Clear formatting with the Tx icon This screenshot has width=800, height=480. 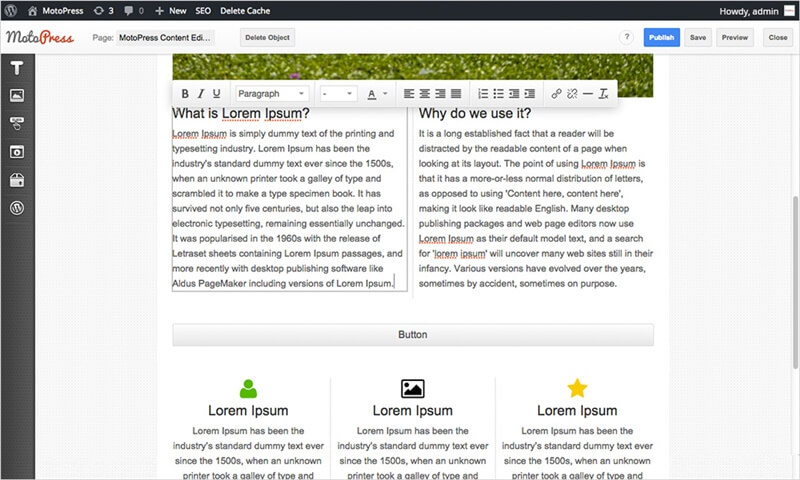pos(603,94)
